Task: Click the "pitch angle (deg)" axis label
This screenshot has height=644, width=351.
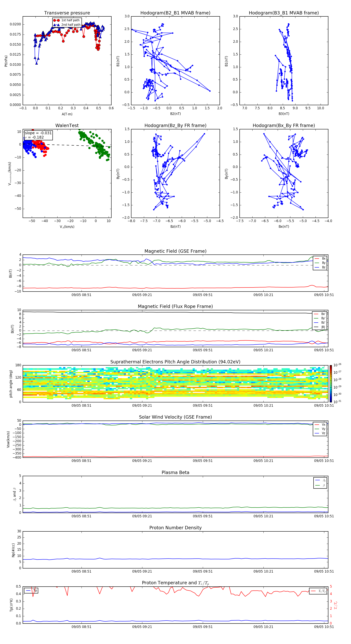Action: tap(11, 384)
